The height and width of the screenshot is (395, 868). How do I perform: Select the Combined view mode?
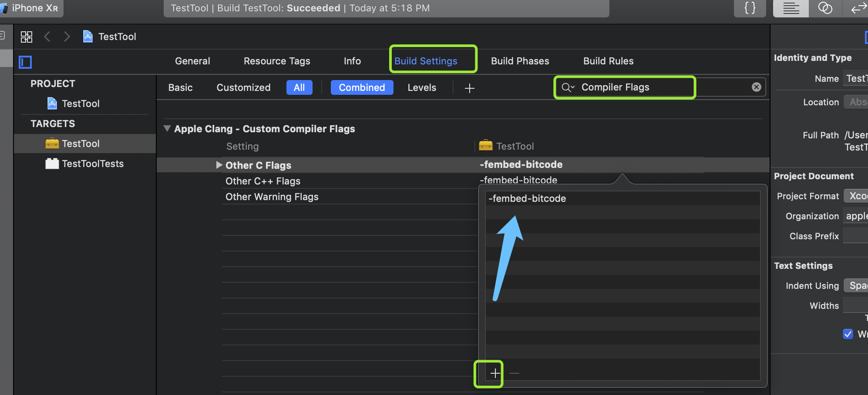[x=362, y=87]
